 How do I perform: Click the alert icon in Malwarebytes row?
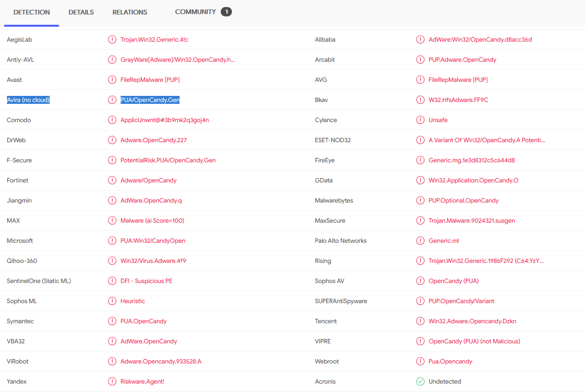[x=420, y=201]
